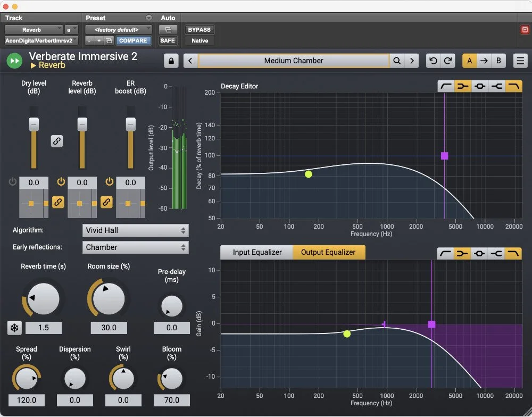
Task: Toggle equalizer high-cut band
Action: (513, 254)
